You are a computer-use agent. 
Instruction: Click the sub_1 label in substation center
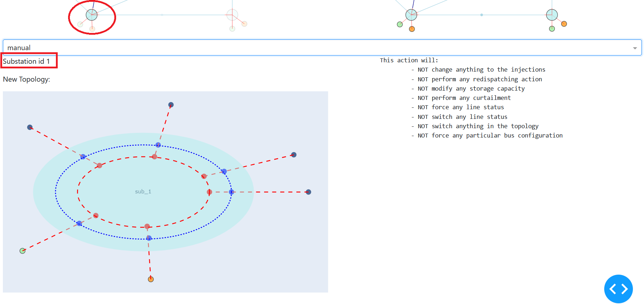(143, 192)
